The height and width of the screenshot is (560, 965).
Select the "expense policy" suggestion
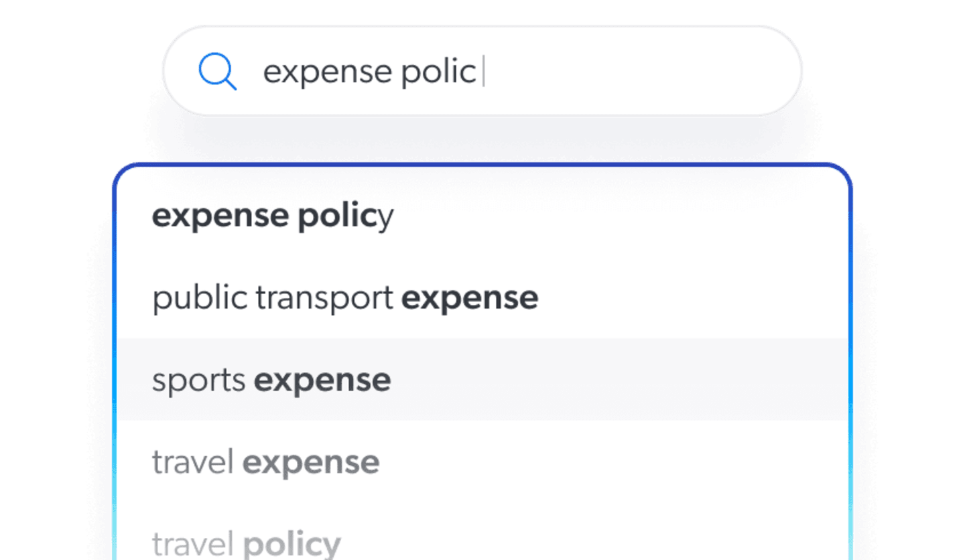click(x=273, y=216)
